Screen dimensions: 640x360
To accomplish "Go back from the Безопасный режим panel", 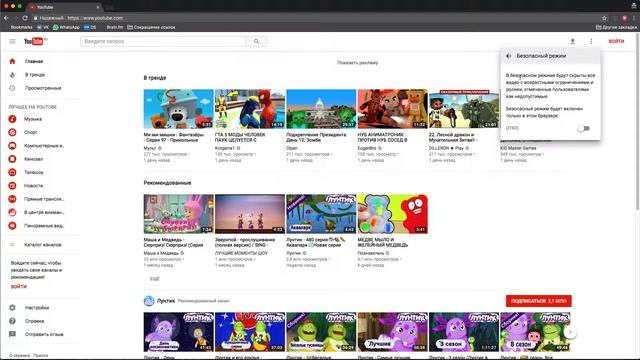I will [509, 56].
